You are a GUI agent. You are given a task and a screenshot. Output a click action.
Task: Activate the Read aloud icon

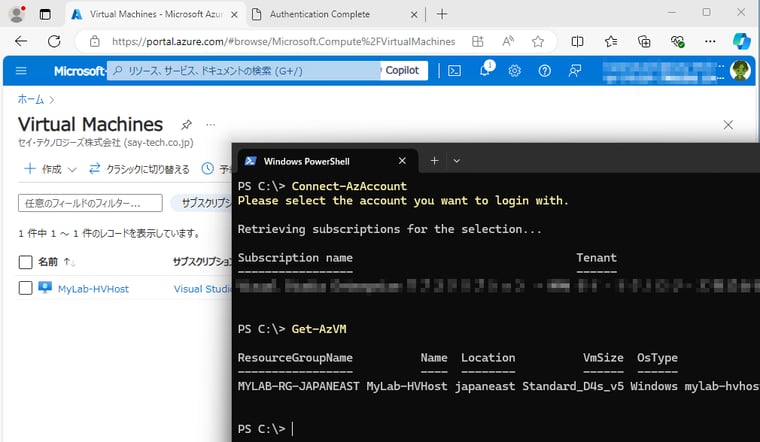click(x=508, y=42)
